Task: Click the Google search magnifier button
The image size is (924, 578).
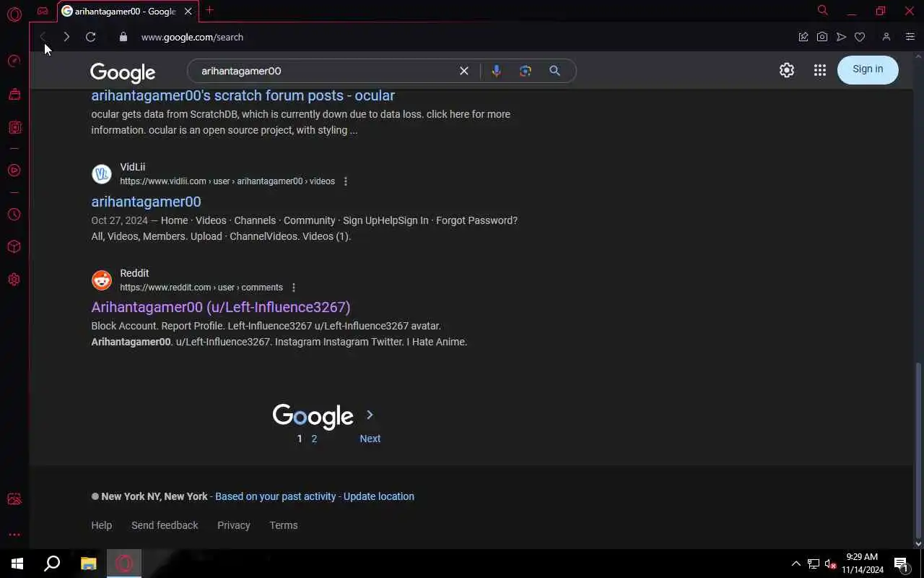Action: [x=554, y=71]
